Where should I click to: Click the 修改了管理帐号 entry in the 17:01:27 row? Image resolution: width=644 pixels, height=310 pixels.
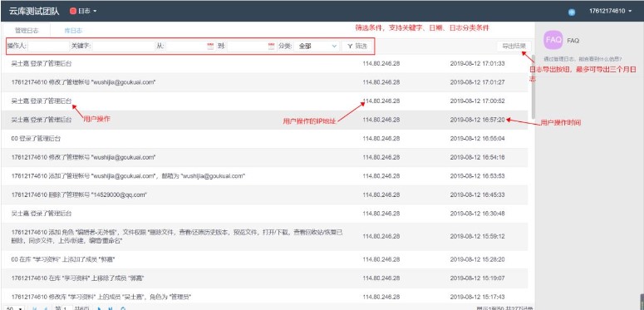[x=83, y=82]
